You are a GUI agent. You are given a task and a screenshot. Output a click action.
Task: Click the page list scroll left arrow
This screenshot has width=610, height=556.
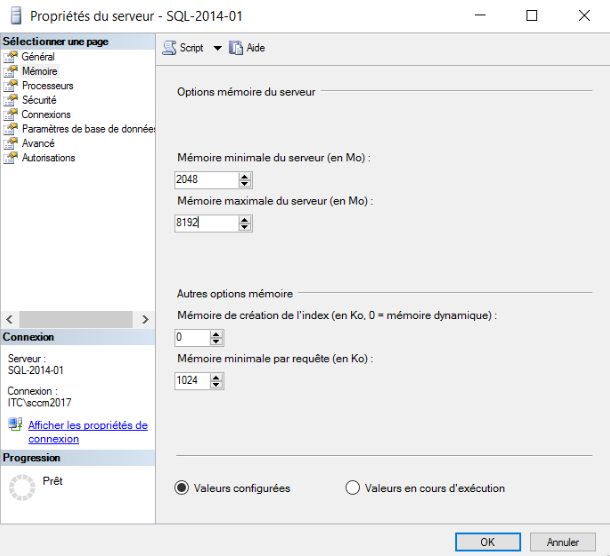pos(10,319)
